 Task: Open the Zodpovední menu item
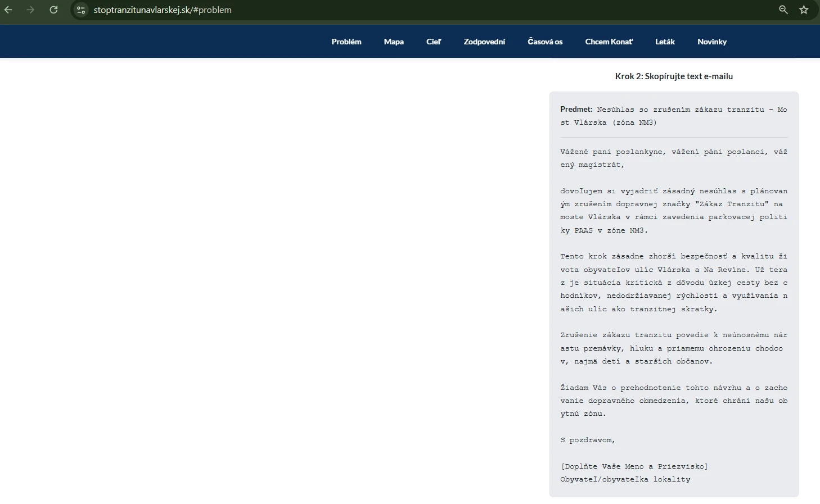point(484,42)
